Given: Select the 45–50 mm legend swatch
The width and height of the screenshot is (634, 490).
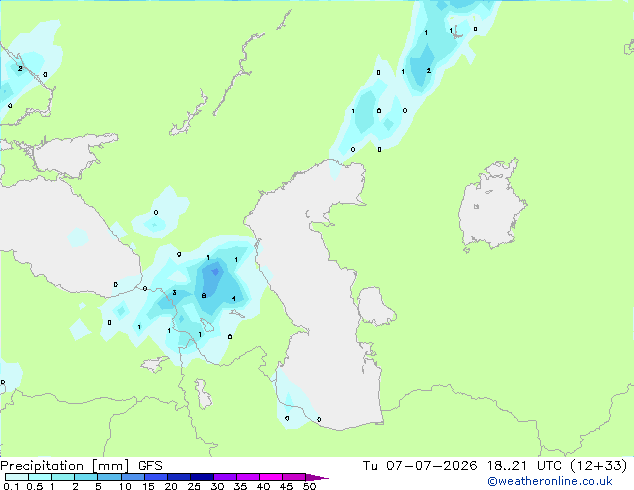Looking at the screenshot, I should pyautogui.click(x=294, y=477).
